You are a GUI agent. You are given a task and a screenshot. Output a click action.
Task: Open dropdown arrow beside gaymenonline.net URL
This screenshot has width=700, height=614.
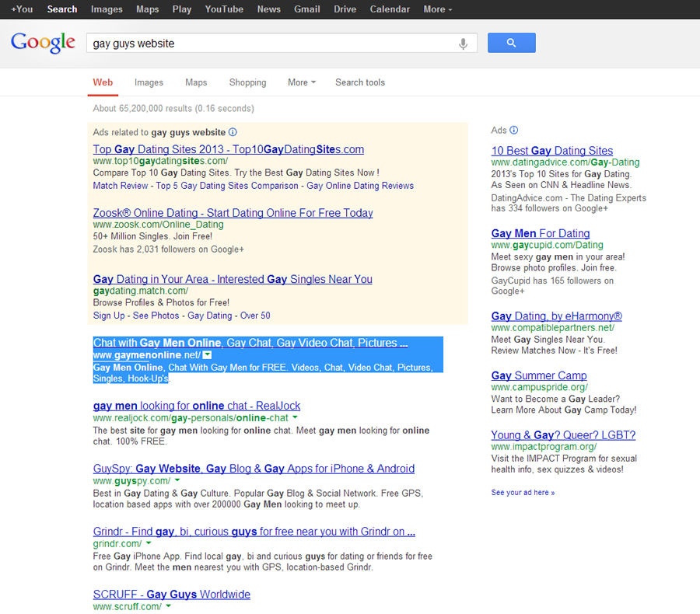click(x=207, y=355)
